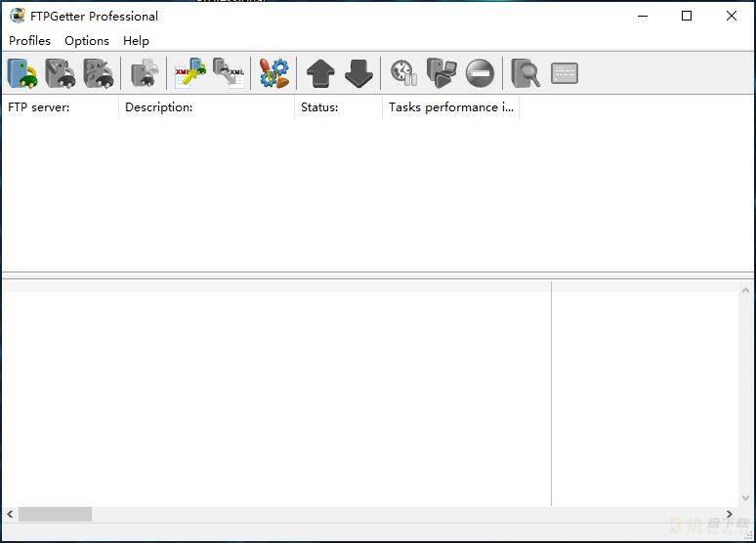Maximize the FTPGetter Professional window
756x543 pixels.
pos(687,16)
